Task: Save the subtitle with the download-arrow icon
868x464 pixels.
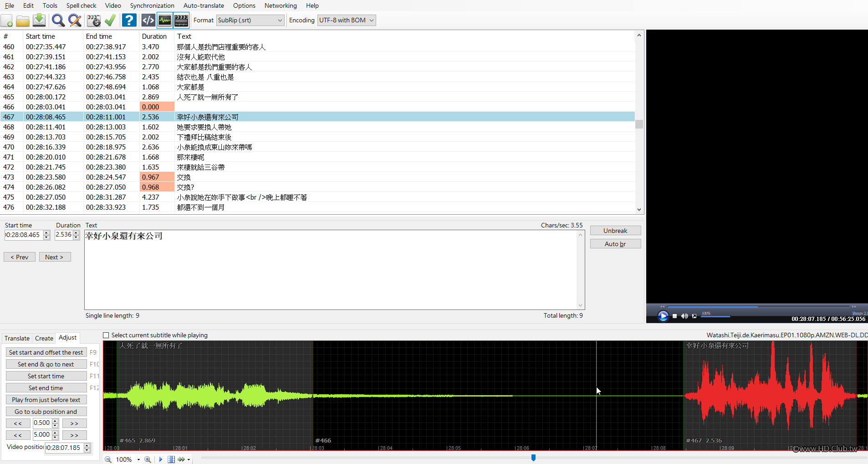Action: click(40, 21)
